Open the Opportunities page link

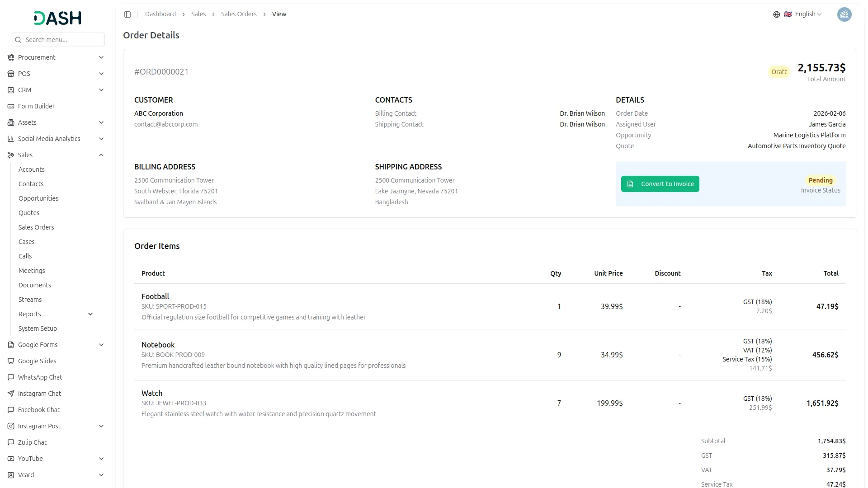click(38, 198)
